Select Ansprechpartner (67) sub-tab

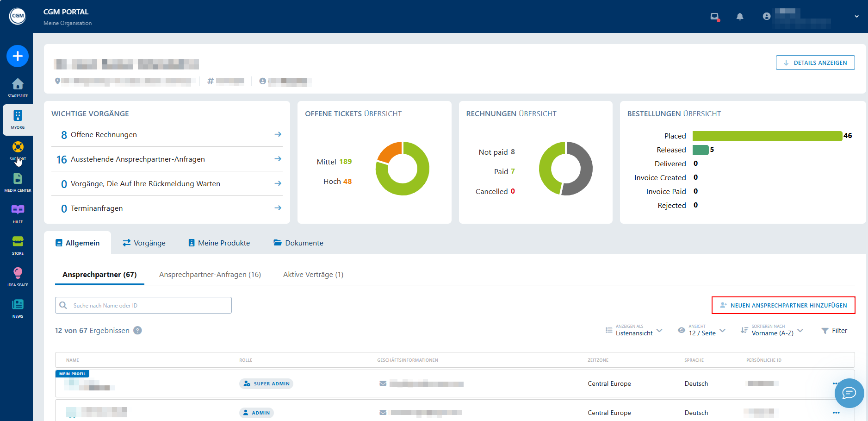(x=99, y=275)
